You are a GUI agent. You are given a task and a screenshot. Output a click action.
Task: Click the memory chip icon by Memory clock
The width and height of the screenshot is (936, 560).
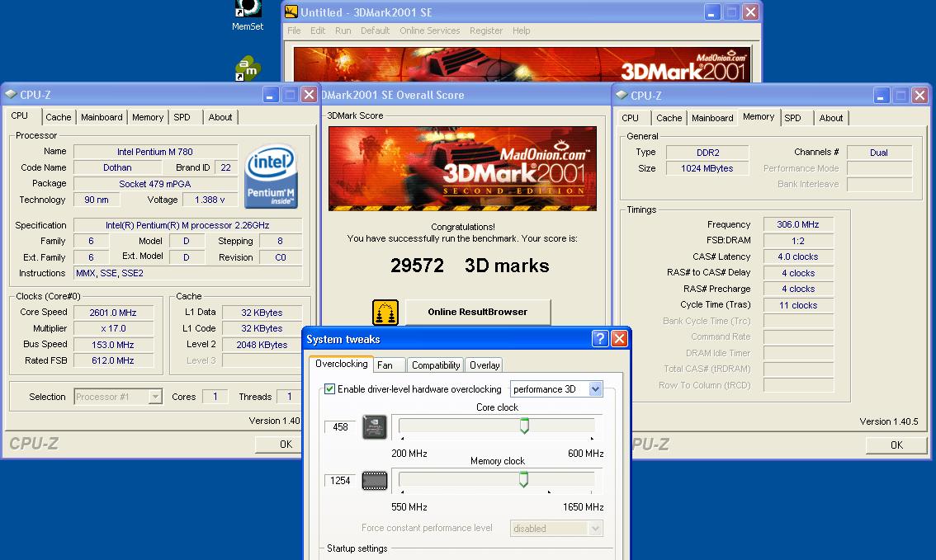coord(374,481)
